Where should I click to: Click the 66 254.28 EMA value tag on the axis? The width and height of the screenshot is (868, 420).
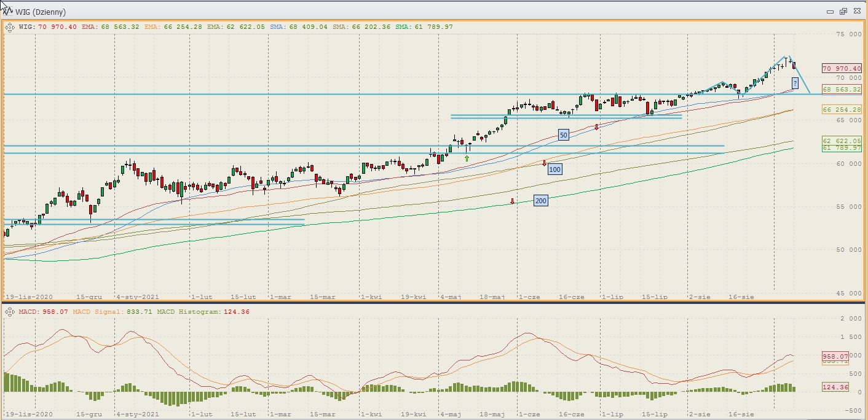(x=841, y=109)
